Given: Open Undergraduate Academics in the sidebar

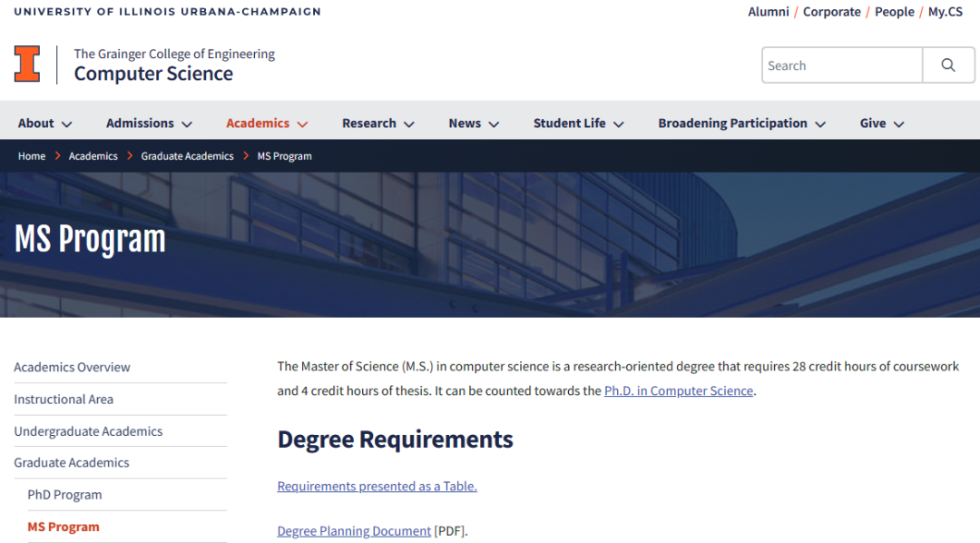Looking at the screenshot, I should click(88, 431).
